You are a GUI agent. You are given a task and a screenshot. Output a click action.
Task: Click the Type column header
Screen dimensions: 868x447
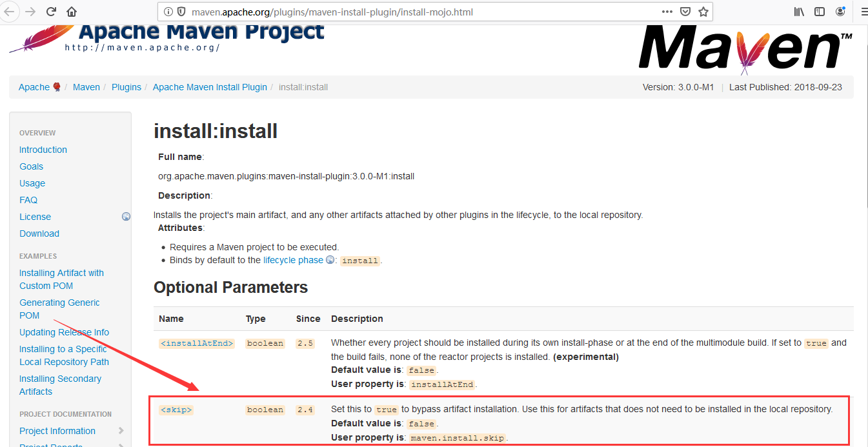256,319
